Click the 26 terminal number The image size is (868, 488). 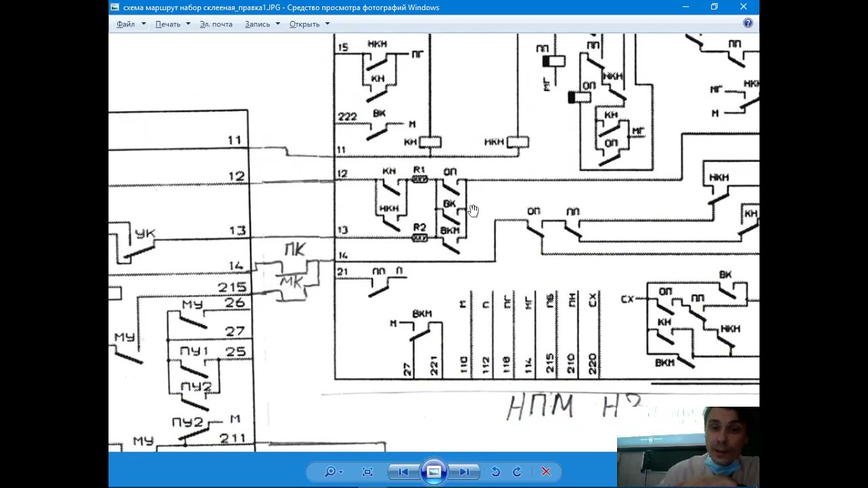(235, 303)
